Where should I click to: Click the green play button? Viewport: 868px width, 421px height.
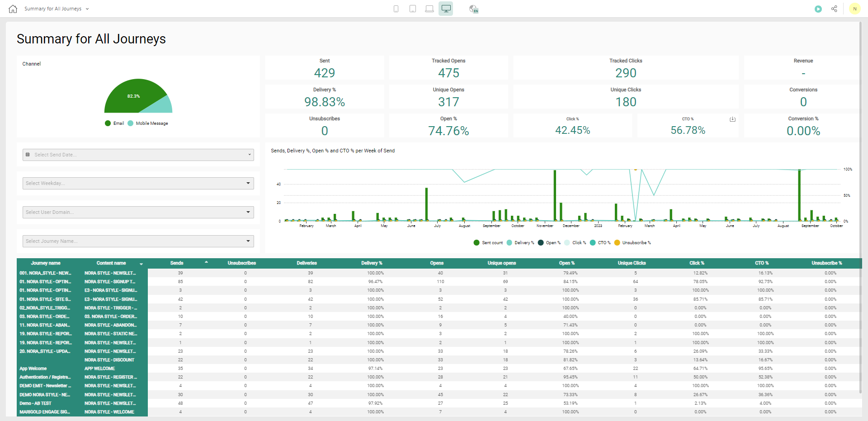(x=818, y=9)
